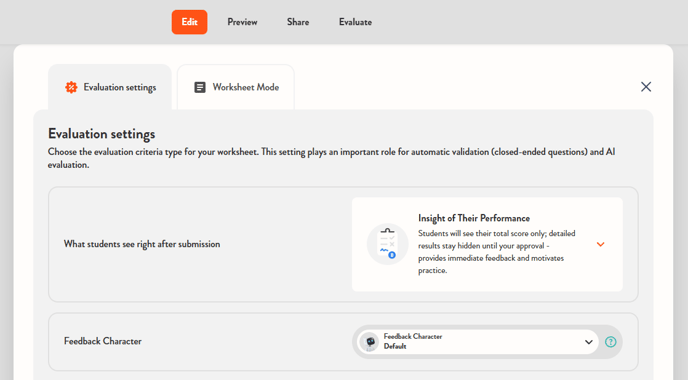Expand options with the orange chevron arrow
688x380 pixels.
tap(600, 244)
